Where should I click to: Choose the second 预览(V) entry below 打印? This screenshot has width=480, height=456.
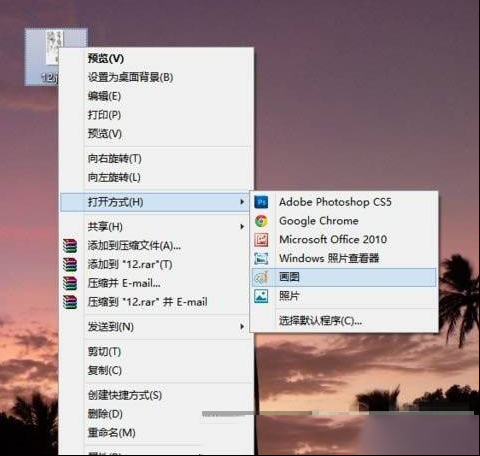click(105, 134)
